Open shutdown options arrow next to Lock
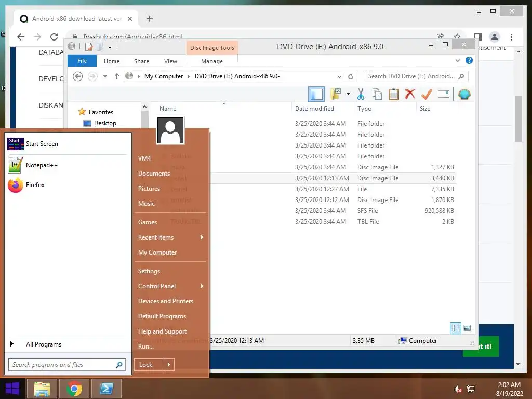This screenshot has height=399, width=532. click(x=169, y=365)
